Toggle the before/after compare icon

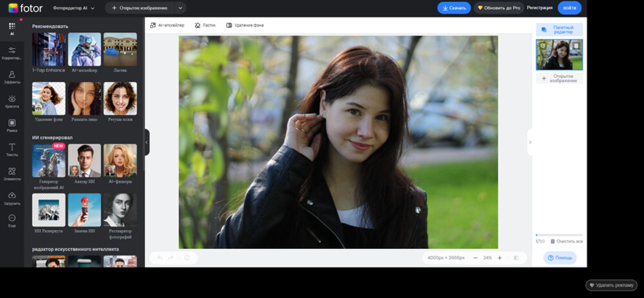point(516,257)
